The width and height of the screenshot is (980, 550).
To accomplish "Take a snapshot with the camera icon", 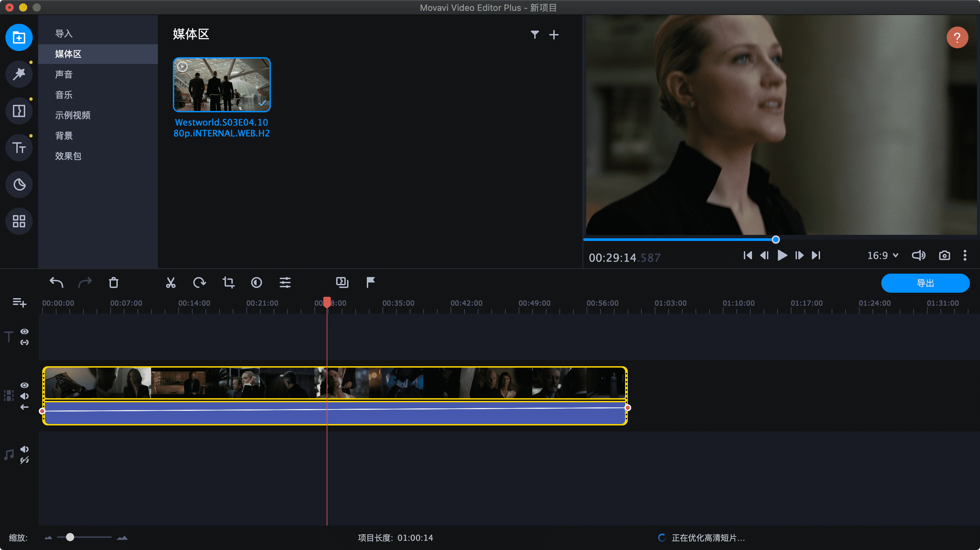I will [x=944, y=255].
